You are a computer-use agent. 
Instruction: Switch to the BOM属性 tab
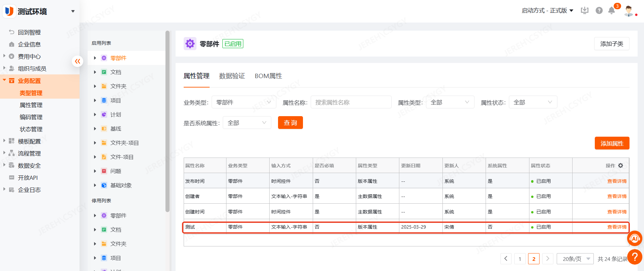tap(268, 76)
